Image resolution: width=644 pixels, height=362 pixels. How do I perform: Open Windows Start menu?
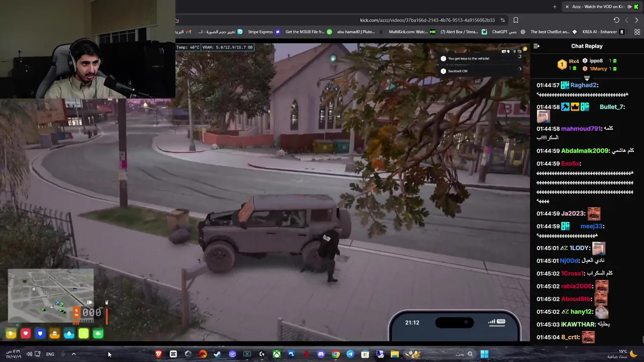pos(484,354)
